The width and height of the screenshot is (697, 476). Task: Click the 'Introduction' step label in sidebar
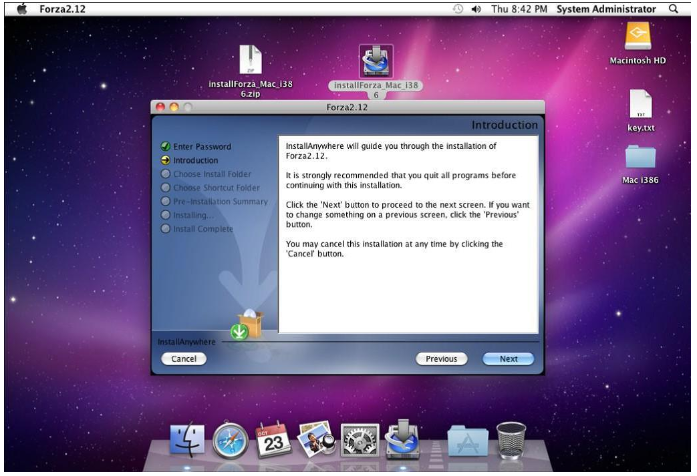196,160
